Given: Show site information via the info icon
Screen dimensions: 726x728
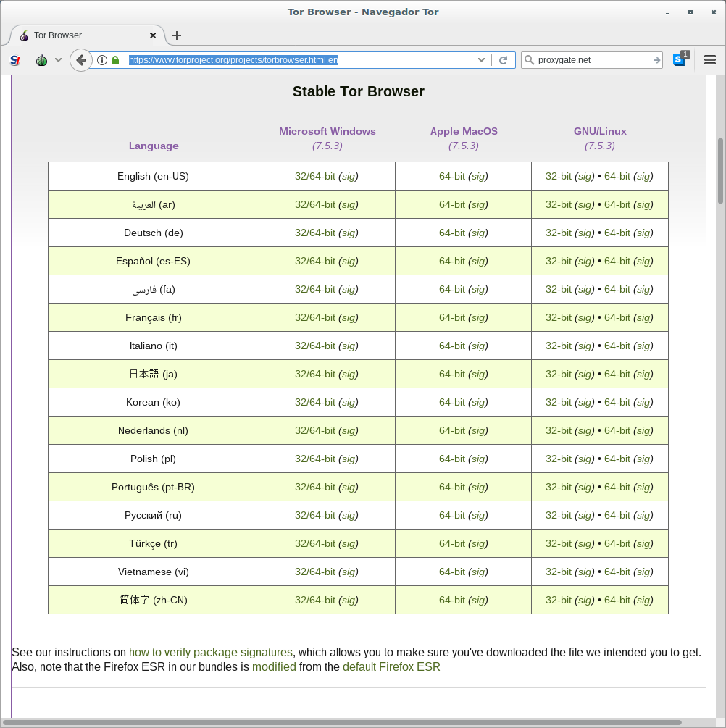Looking at the screenshot, I should point(102,60).
